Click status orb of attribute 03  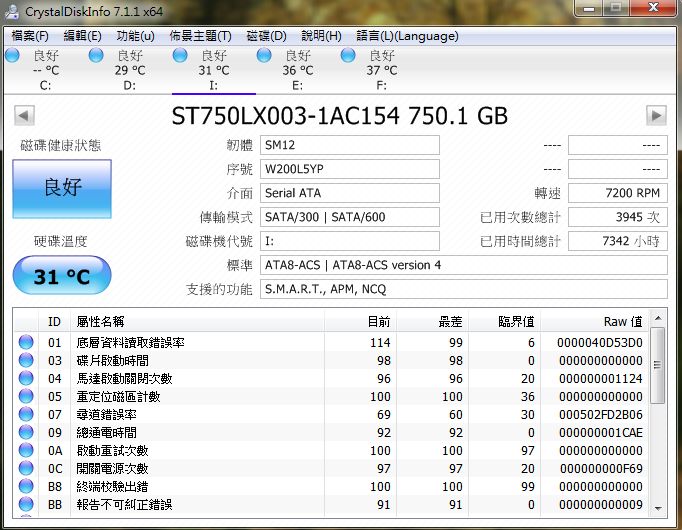(26, 360)
